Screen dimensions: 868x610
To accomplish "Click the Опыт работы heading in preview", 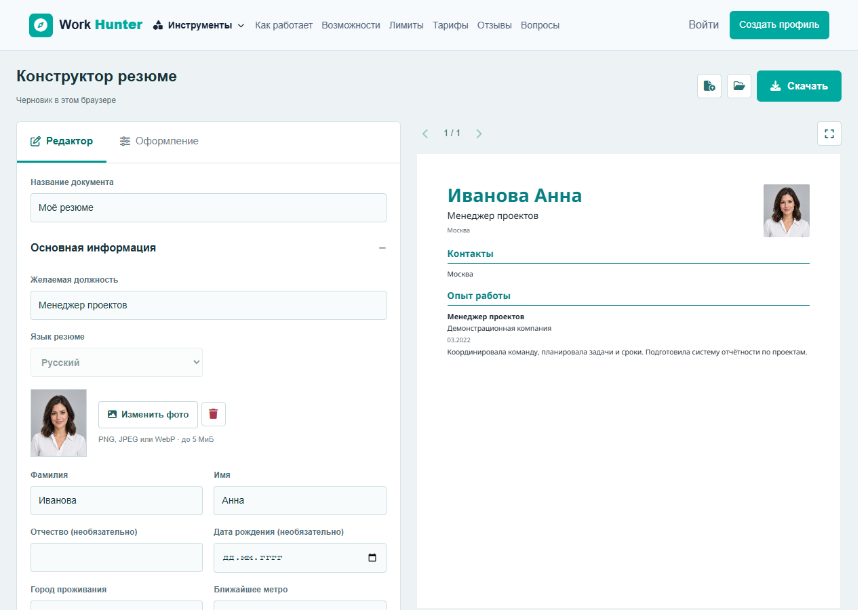I will point(479,296).
